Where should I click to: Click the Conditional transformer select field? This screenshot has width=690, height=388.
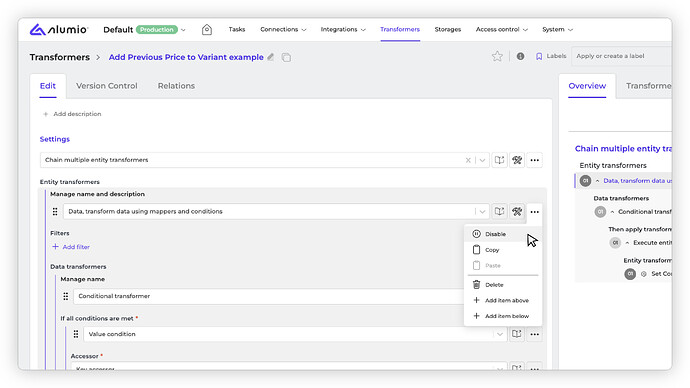click(x=268, y=296)
